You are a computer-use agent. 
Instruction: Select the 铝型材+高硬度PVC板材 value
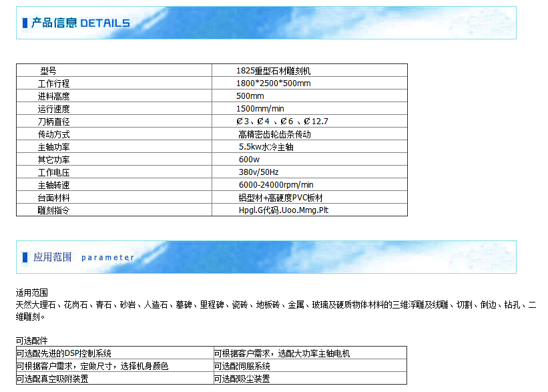[x=280, y=198]
